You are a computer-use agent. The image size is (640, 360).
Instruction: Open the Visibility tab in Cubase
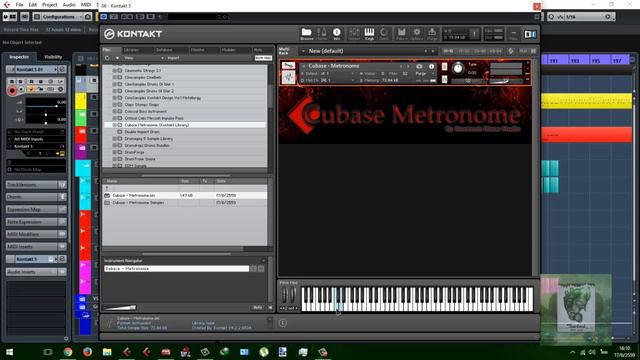[x=53, y=57]
